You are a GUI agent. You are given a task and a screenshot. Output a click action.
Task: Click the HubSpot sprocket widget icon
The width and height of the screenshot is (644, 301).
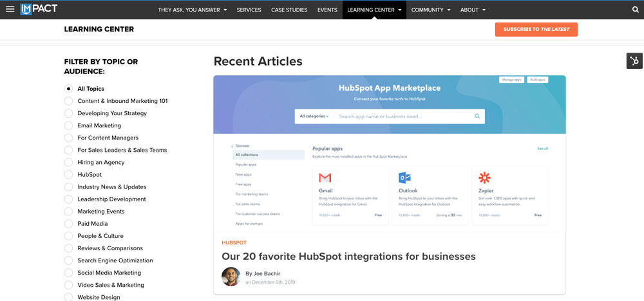click(x=634, y=61)
